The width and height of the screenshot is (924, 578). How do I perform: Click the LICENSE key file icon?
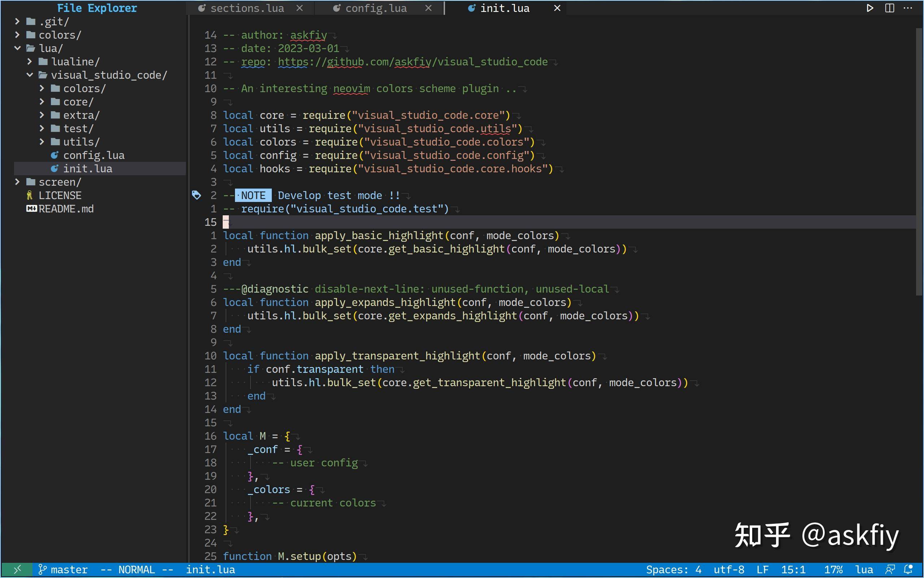click(x=30, y=195)
